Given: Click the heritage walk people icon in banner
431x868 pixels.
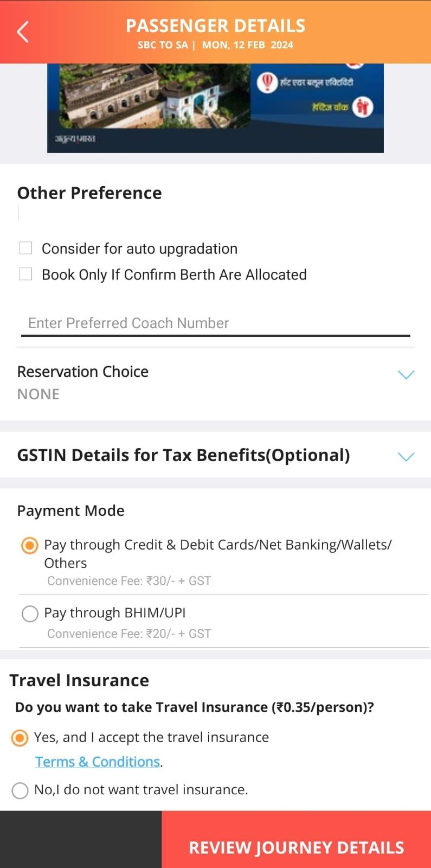Looking at the screenshot, I should tap(362, 107).
